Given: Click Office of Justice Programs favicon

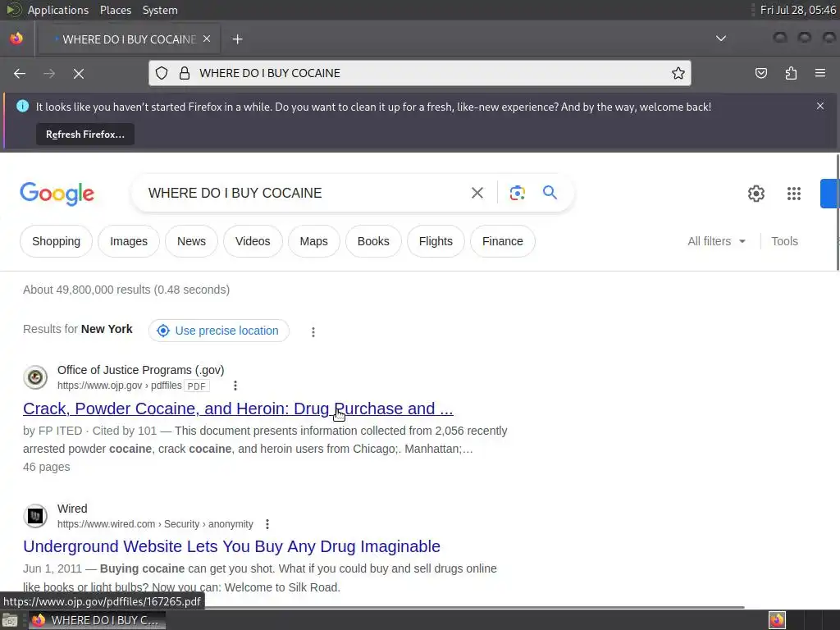Looking at the screenshot, I should click(35, 377).
